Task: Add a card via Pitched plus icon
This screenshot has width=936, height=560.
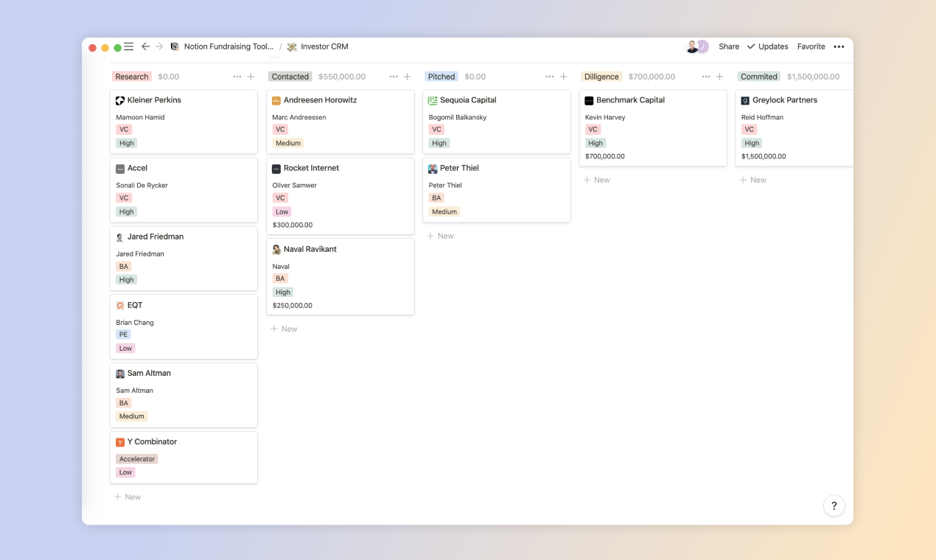Action: pos(563,77)
